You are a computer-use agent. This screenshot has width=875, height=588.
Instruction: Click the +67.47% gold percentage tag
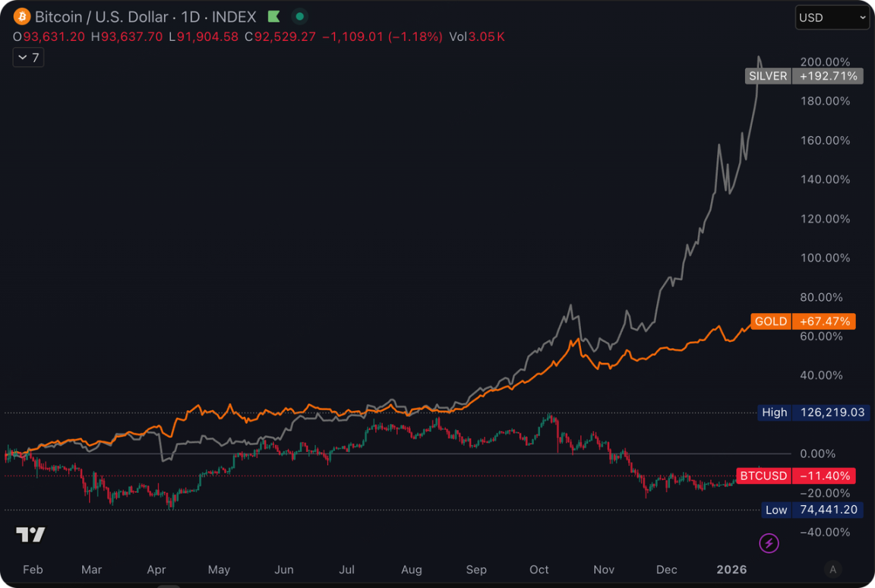pyautogui.click(x=825, y=321)
